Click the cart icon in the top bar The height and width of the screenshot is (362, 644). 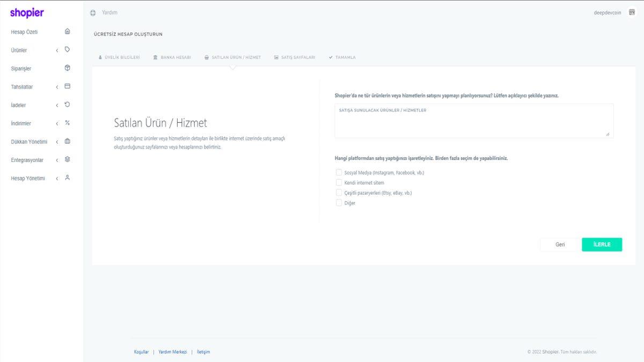coord(632,12)
